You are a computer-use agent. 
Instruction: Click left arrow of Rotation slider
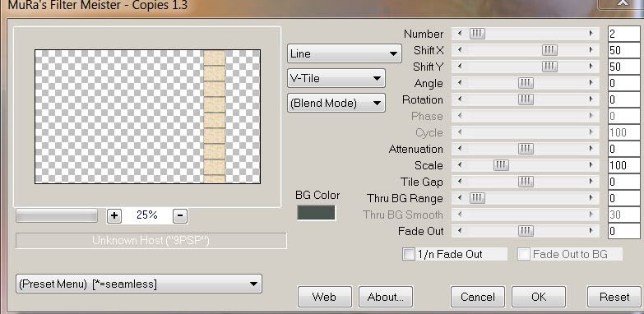click(460, 99)
